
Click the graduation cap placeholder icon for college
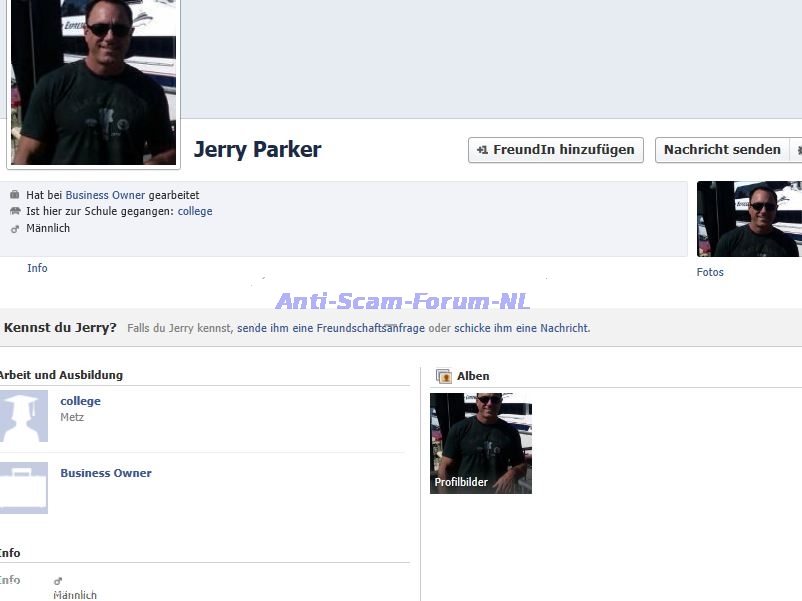click(23, 416)
